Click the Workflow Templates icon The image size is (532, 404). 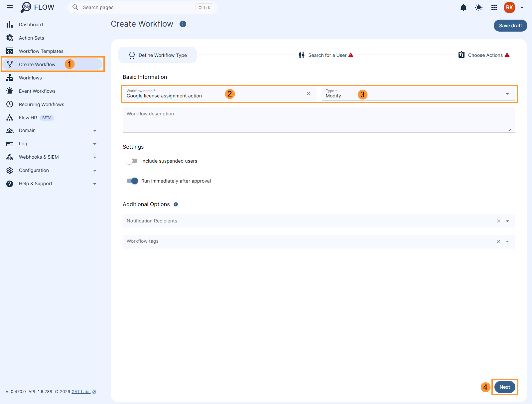point(10,51)
